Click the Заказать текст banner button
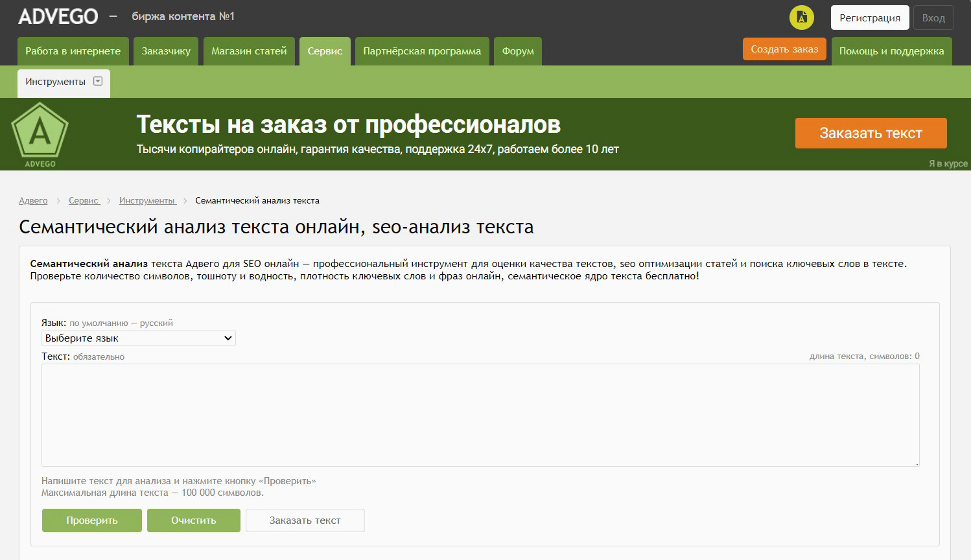971x560 pixels. 871,133
